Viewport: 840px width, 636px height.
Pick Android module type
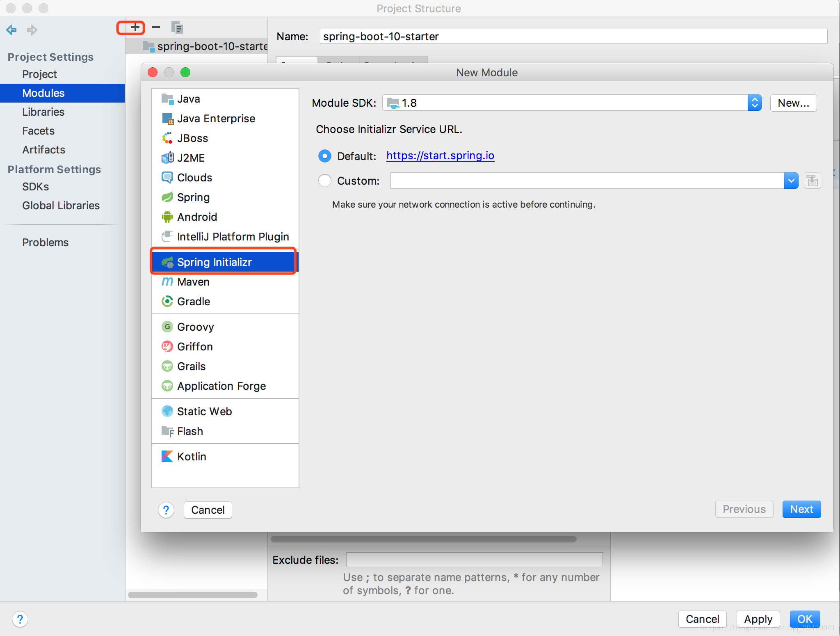point(225,217)
